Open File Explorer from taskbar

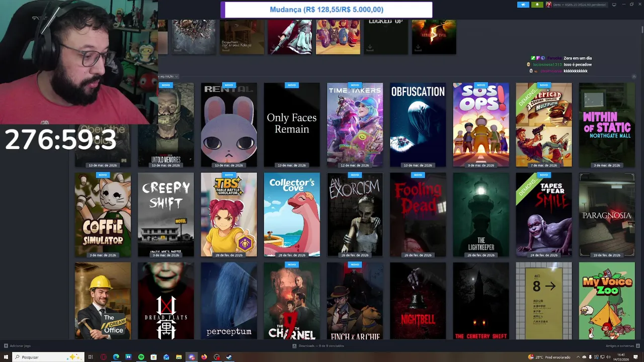pos(179,357)
